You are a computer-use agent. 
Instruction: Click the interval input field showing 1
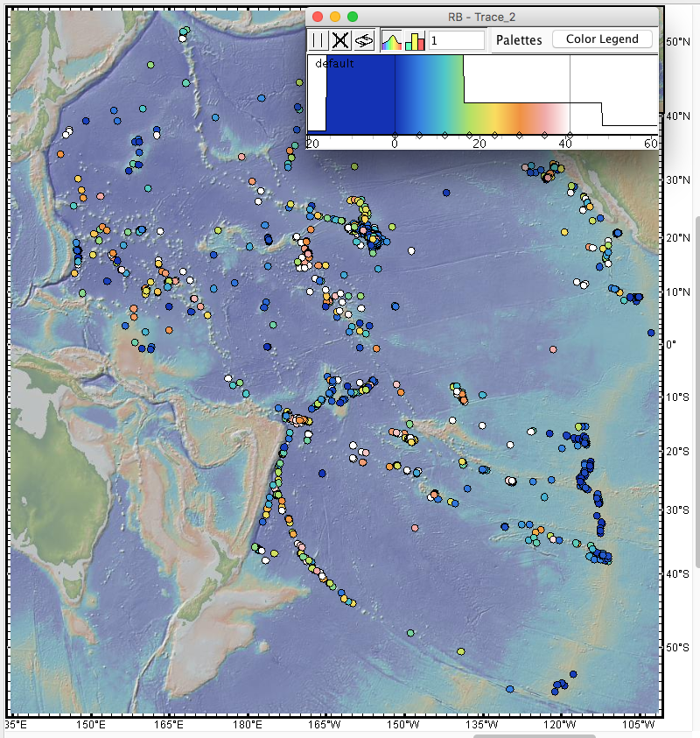[x=456, y=40]
